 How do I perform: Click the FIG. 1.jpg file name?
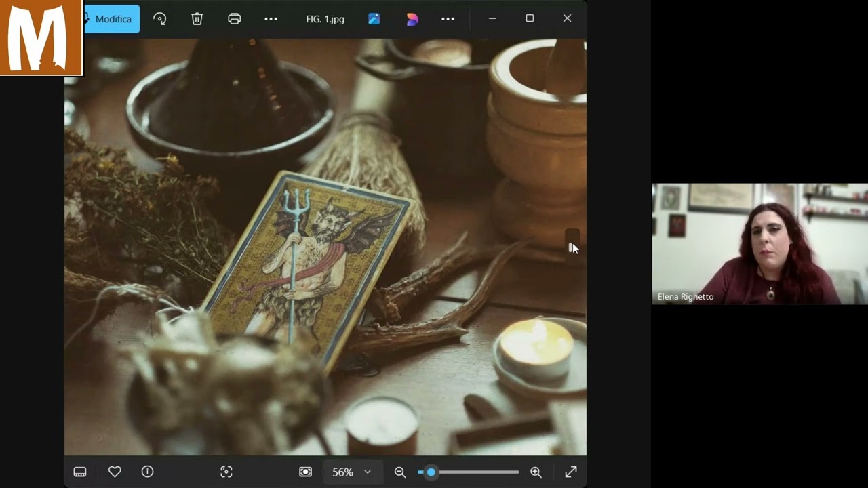[325, 19]
